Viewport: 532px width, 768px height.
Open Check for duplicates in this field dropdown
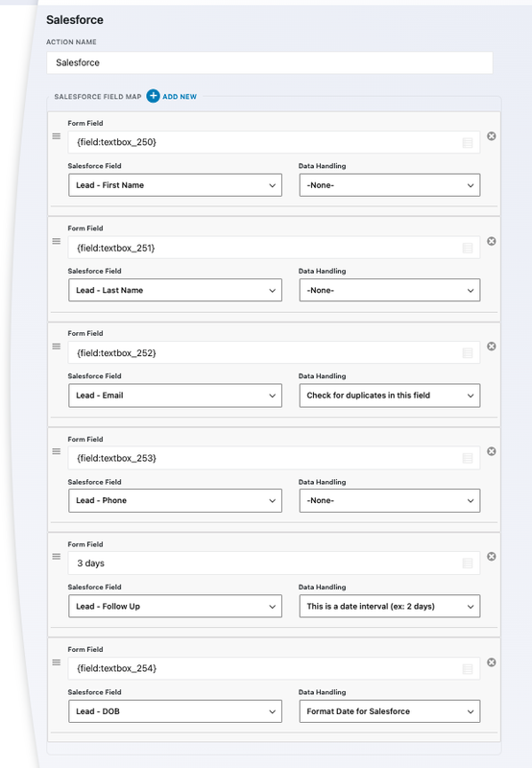coord(390,396)
